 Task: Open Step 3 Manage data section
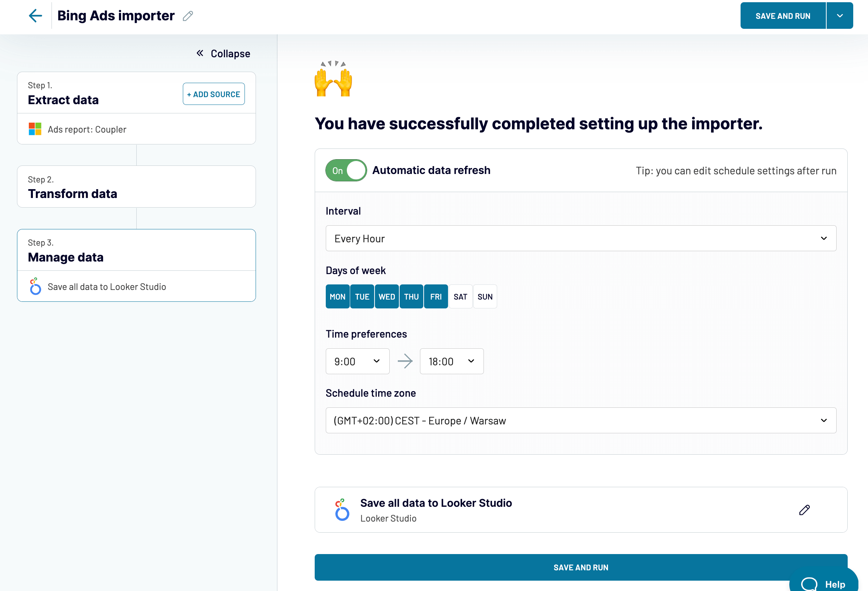click(136, 250)
